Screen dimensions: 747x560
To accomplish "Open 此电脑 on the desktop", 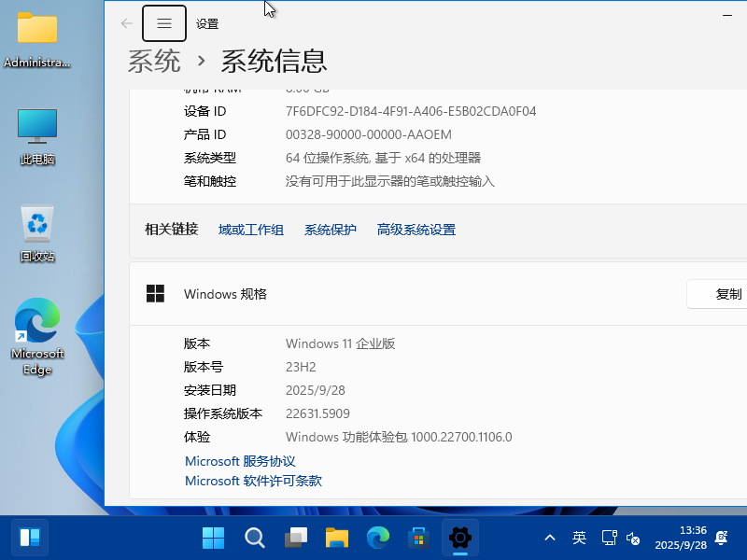I will click(36, 131).
